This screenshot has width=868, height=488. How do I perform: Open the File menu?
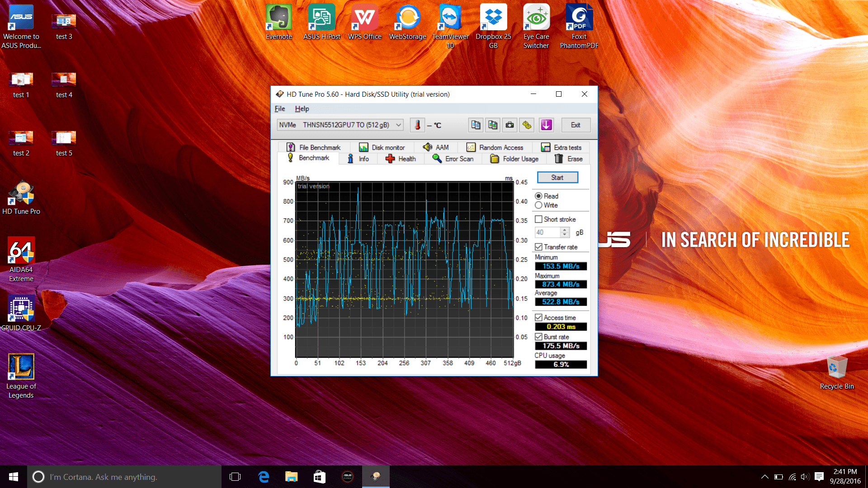point(279,108)
